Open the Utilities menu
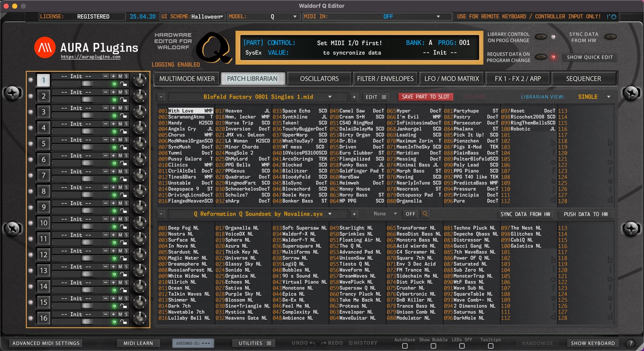This screenshot has height=351, width=644. coord(255,343)
